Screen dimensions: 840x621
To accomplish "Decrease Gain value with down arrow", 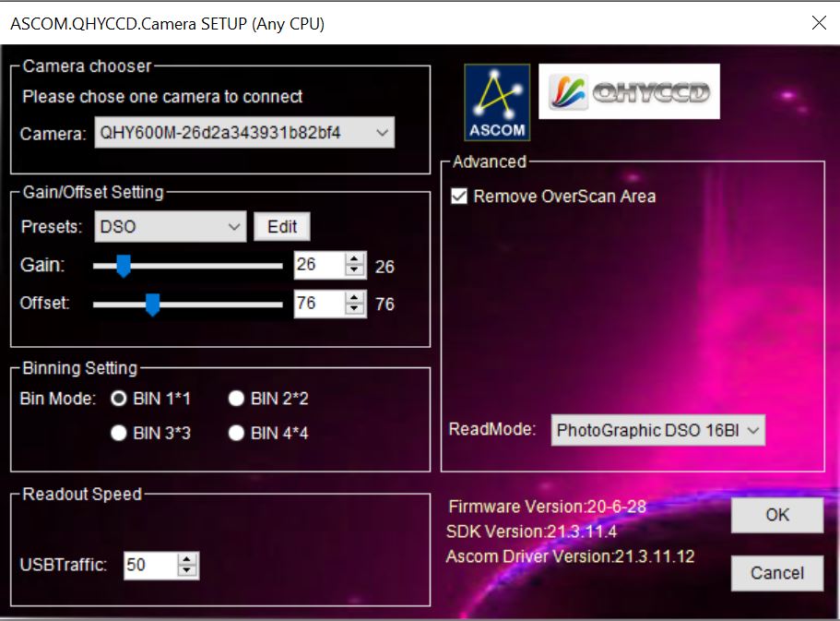I will coord(355,270).
